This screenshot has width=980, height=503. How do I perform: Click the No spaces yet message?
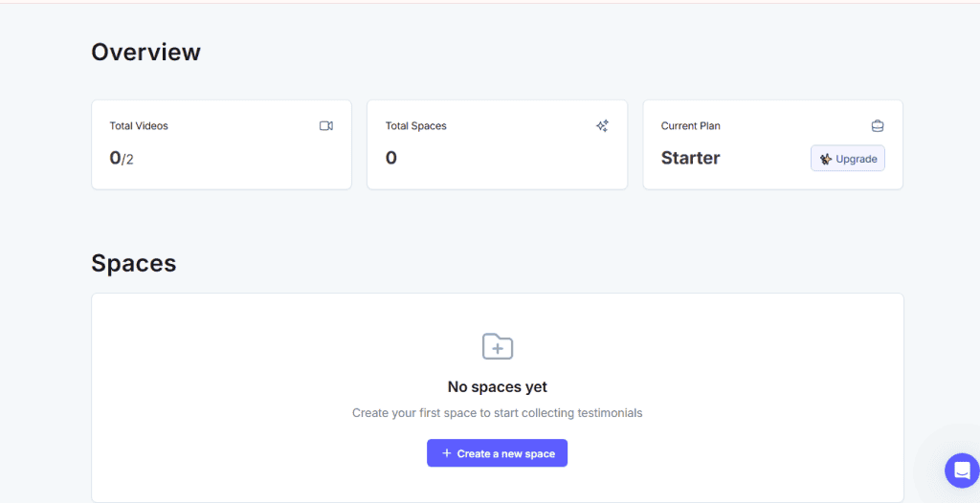coord(498,387)
